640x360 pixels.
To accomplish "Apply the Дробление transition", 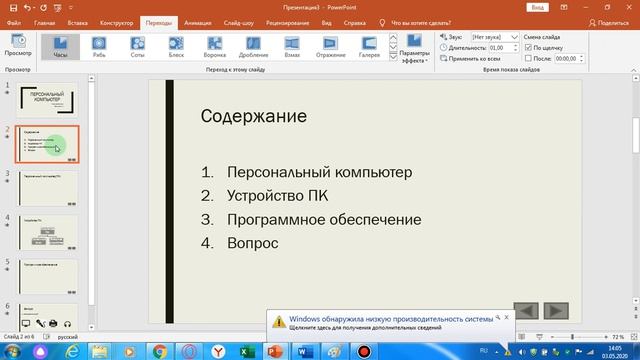I will [x=253, y=47].
